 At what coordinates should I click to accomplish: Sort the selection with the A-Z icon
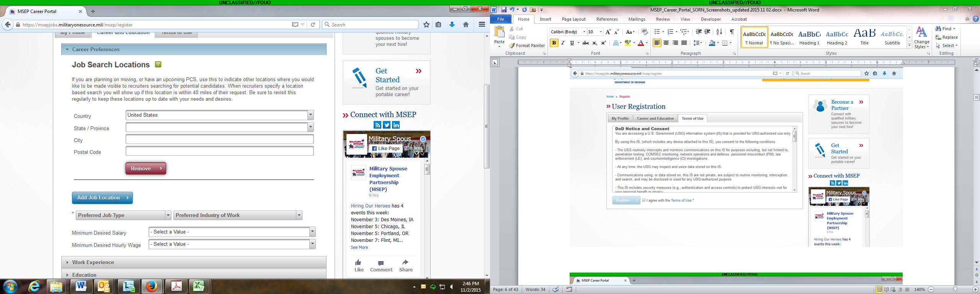[719, 32]
